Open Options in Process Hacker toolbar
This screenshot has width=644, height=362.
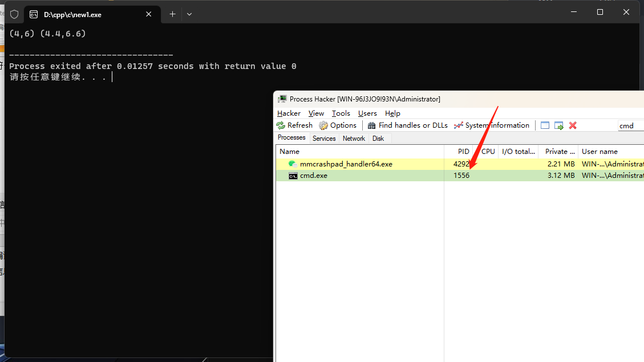(x=338, y=125)
